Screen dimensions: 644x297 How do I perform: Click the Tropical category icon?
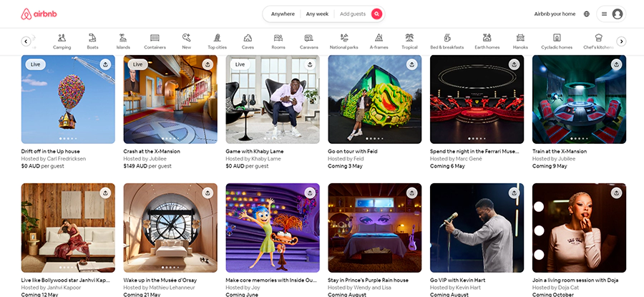coord(409,38)
